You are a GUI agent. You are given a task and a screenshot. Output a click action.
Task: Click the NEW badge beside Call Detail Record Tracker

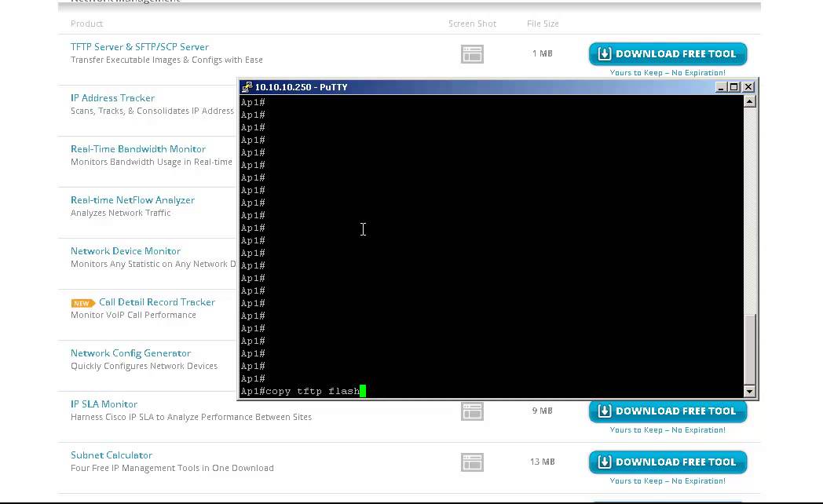click(x=83, y=303)
